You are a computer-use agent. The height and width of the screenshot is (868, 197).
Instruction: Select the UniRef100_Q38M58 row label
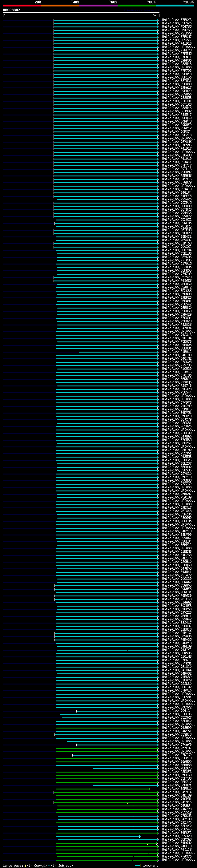(x=177, y=98)
